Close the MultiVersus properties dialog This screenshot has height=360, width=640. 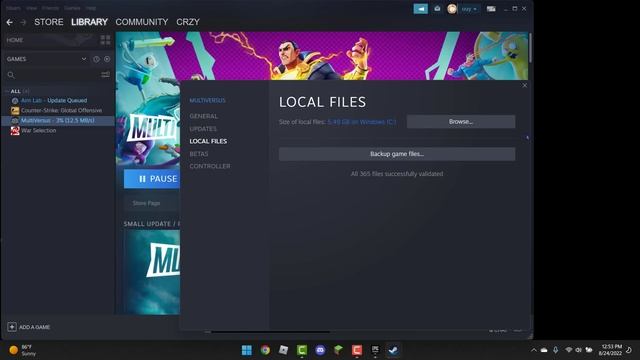(x=524, y=85)
